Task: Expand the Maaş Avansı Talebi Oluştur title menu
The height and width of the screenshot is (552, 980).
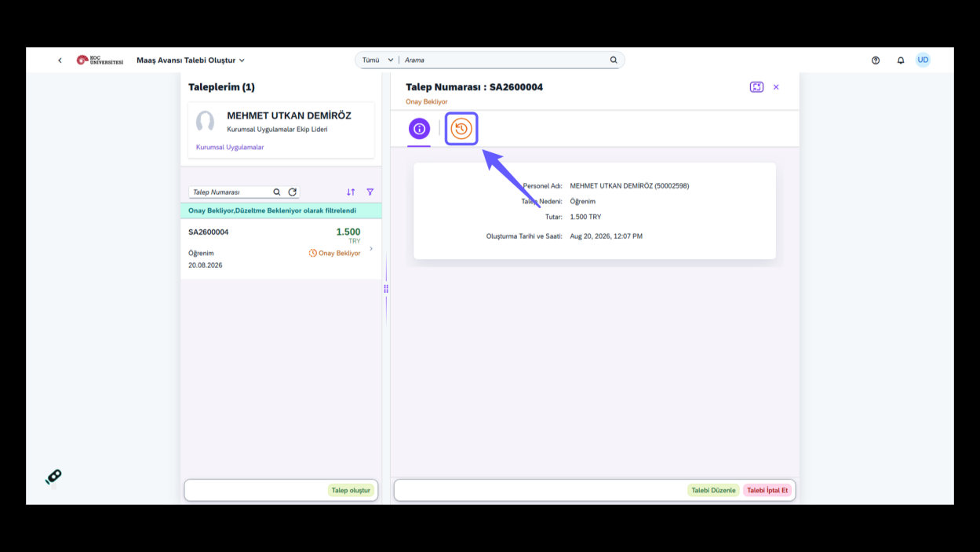Action: [191, 60]
